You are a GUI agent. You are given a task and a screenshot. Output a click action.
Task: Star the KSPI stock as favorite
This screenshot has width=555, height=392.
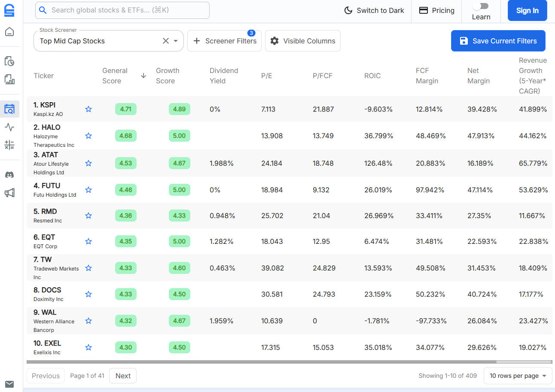point(88,109)
